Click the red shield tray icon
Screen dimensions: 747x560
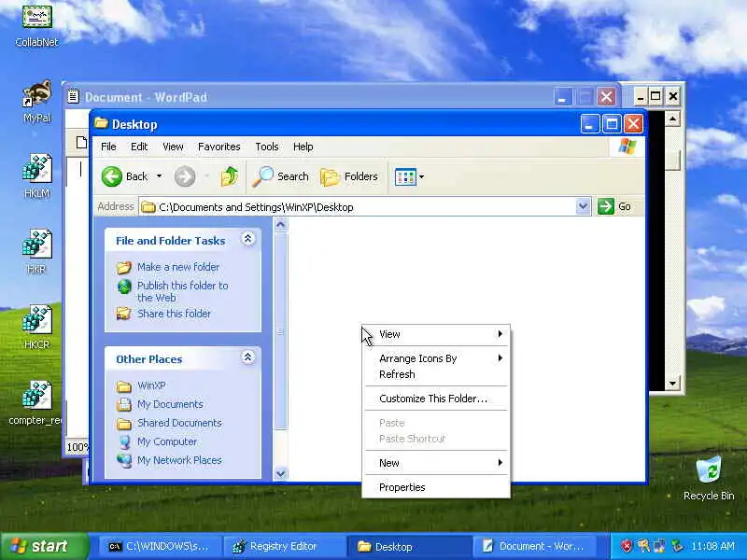click(627, 546)
